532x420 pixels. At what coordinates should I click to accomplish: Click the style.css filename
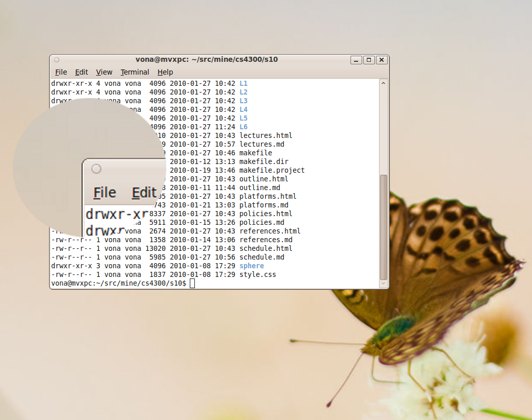(x=257, y=274)
